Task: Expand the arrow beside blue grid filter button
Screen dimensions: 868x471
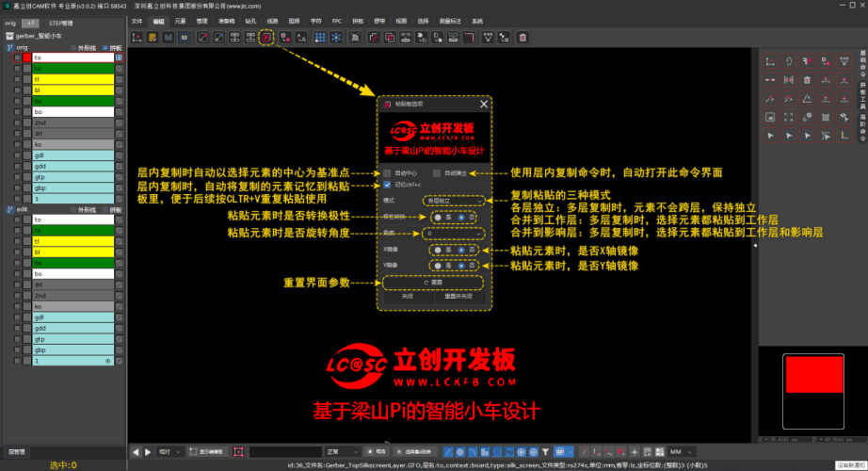Action: (571, 451)
